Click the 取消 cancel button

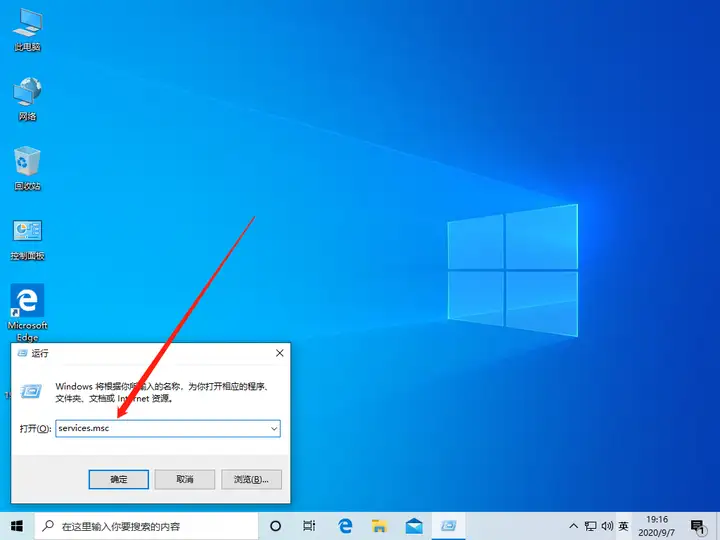coord(185,479)
